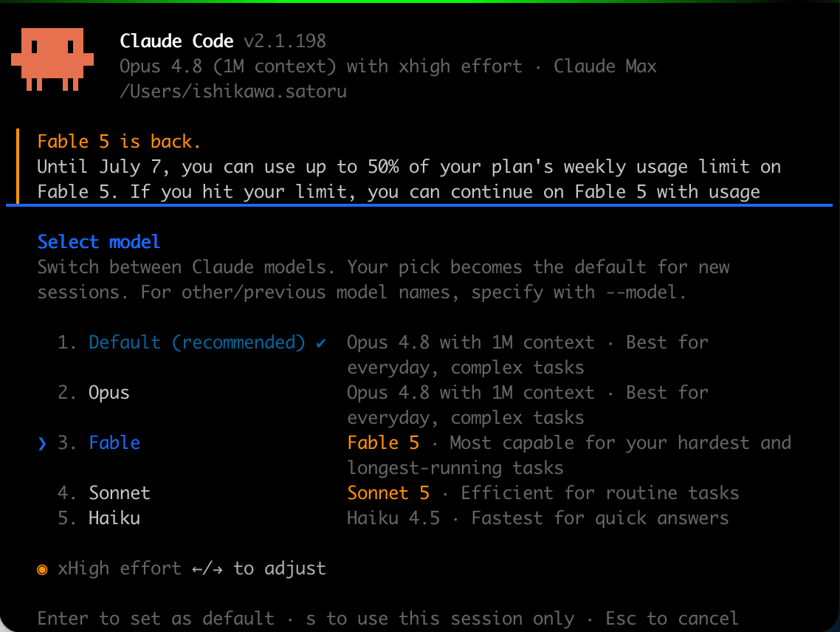Screen dimensions: 840x632
Task: Click 'Esc to cancel' hint
Action: (x=672, y=619)
